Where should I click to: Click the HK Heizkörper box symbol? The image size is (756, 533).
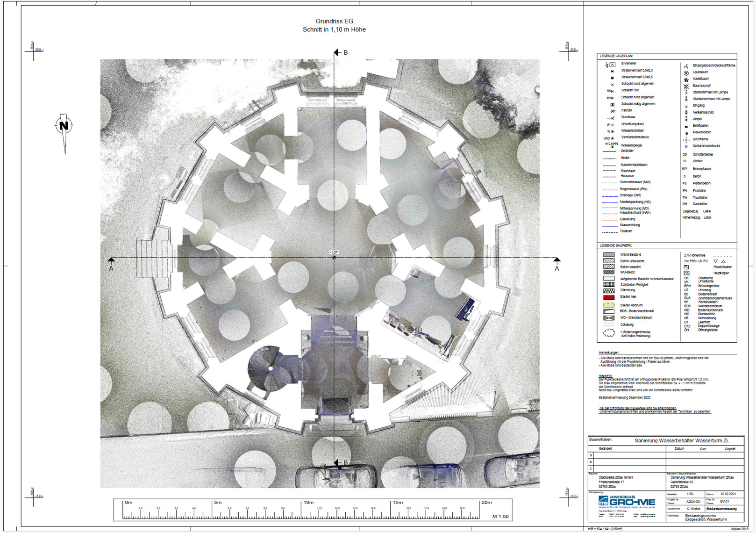(686, 273)
